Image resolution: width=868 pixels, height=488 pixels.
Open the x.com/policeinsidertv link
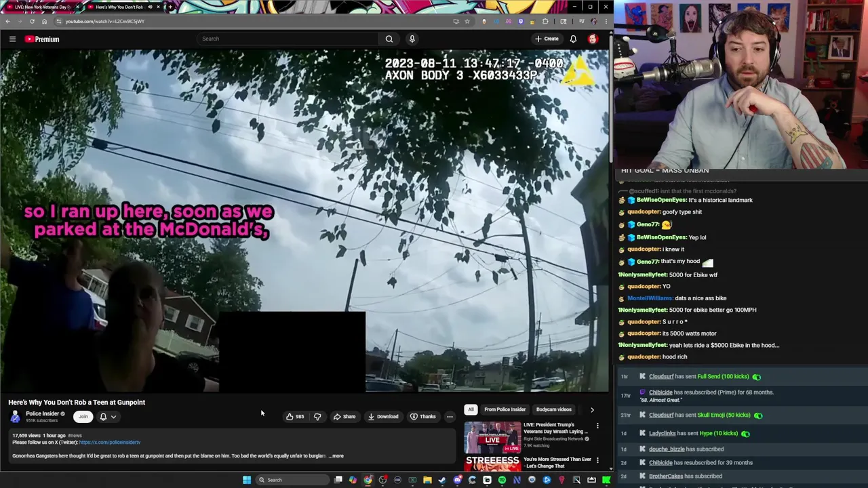109,442
